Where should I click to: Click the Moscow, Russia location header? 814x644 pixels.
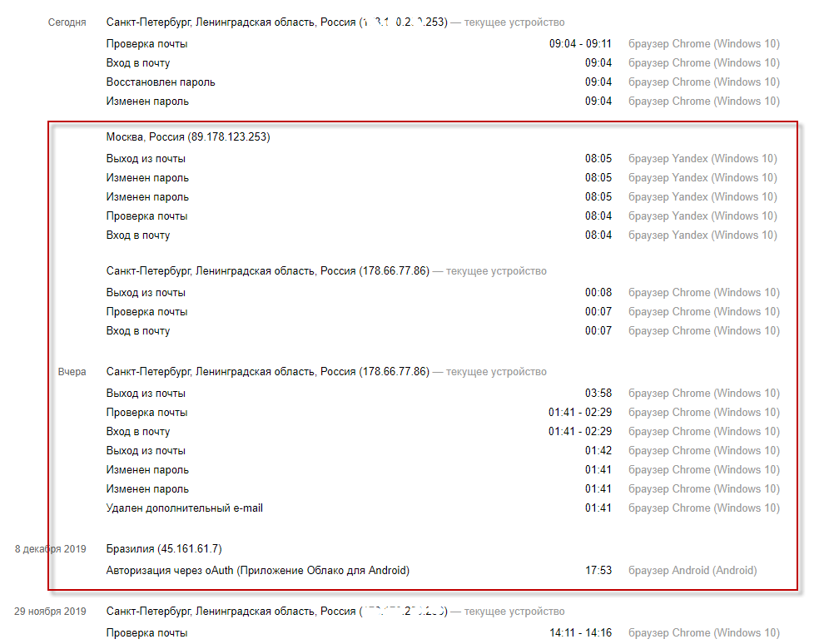tap(188, 137)
